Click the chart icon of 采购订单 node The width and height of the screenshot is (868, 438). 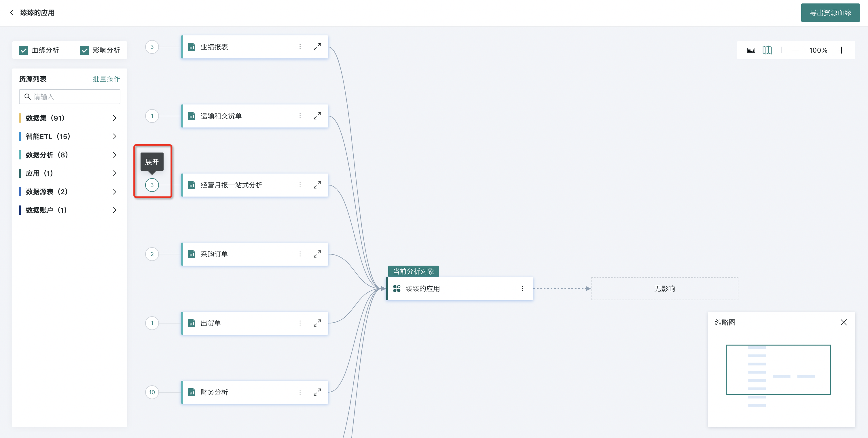point(192,254)
